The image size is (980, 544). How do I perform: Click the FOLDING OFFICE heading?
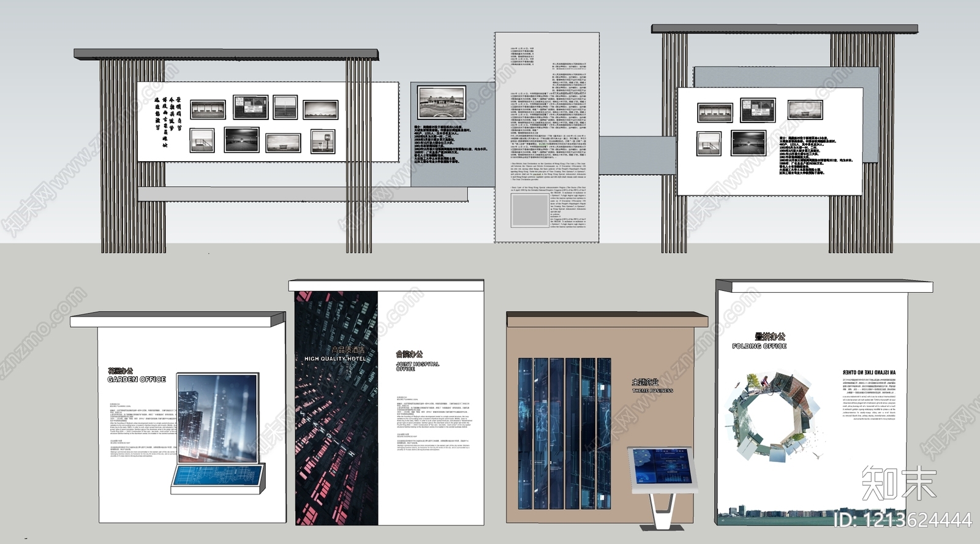(759, 346)
